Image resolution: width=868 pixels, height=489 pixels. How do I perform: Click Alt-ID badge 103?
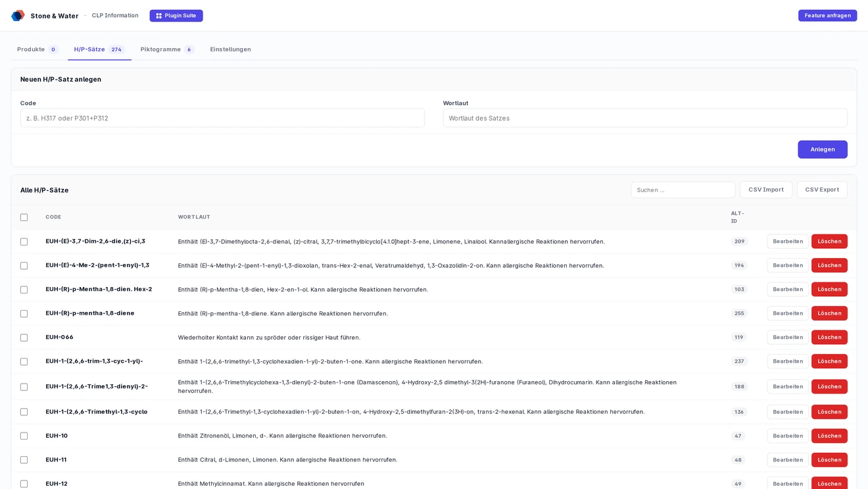tap(739, 290)
